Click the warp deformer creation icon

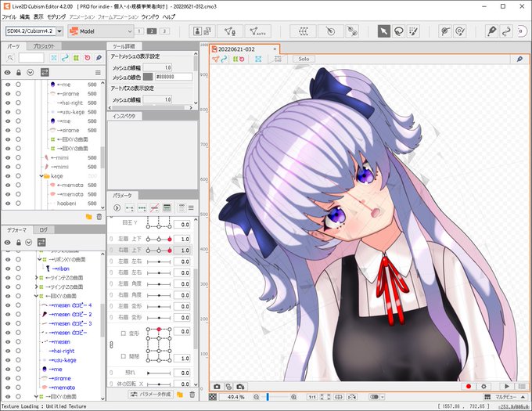click(304, 31)
